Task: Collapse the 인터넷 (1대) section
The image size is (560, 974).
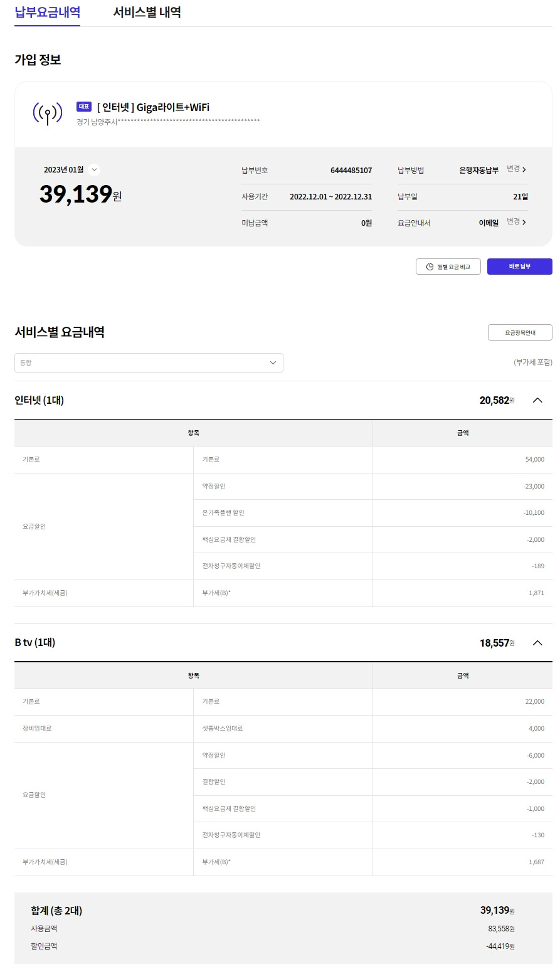Action: 537,400
